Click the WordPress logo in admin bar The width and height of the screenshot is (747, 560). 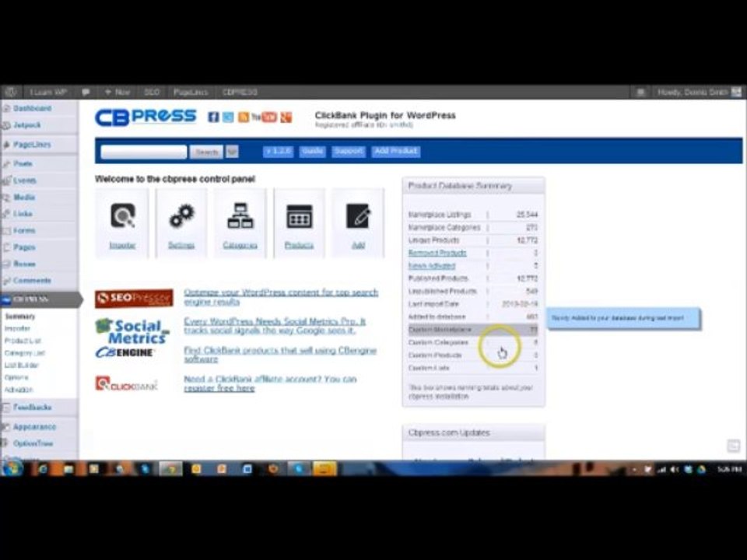[10, 92]
